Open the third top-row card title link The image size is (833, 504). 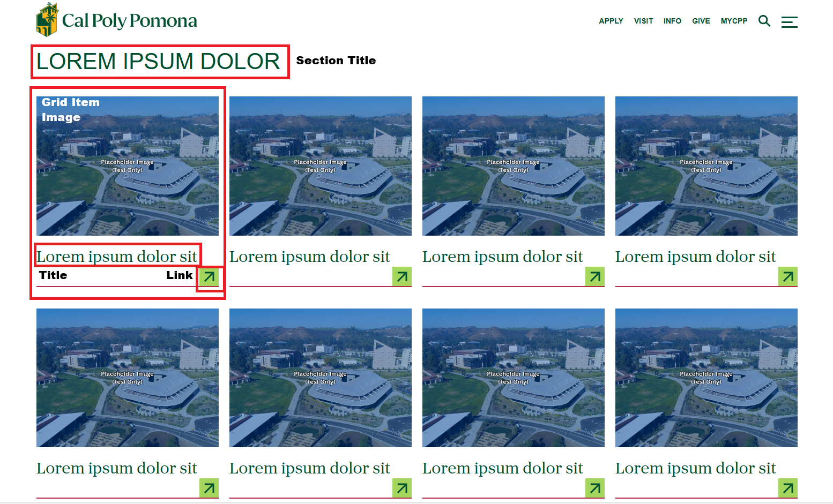point(502,257)
